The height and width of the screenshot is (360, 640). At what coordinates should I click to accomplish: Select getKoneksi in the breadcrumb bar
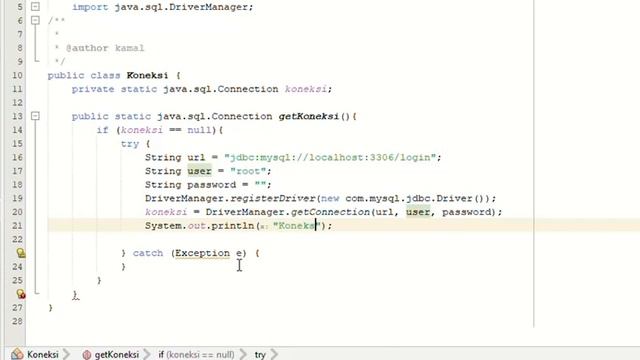117,354
